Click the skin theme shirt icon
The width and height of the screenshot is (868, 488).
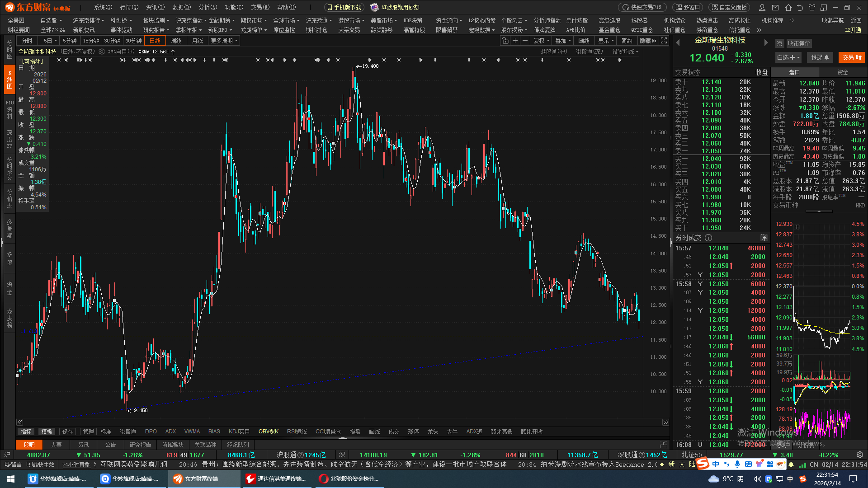click(x=812, y=8)
